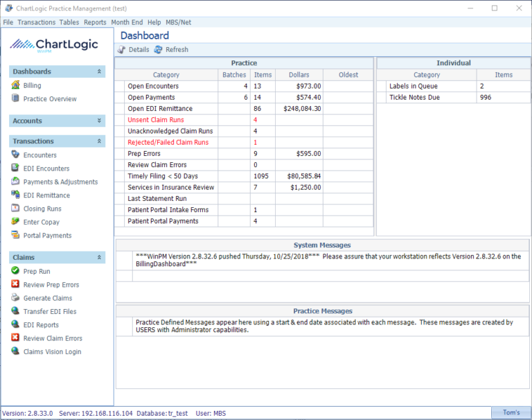Open the Practice Overview link
The width and height of the screenshot is (532, 420).
coord(50,99)
